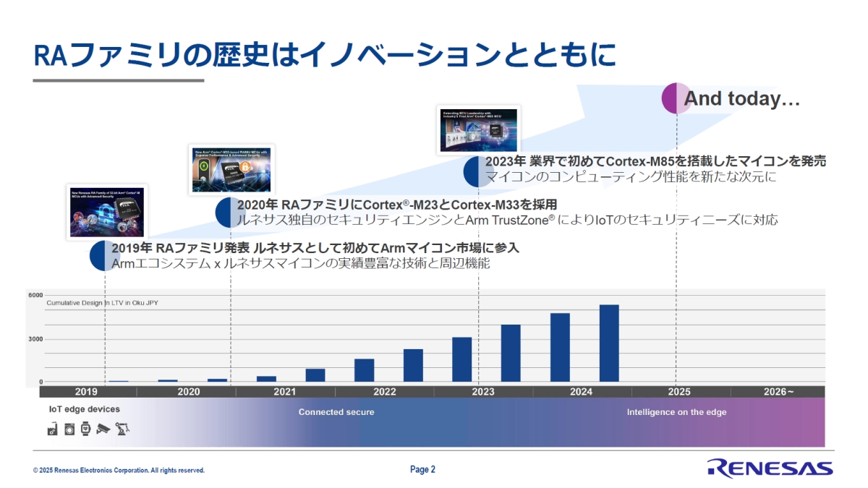Click the surveillance camera icon
The image size is (868, 488).
[x=103, y=428]
